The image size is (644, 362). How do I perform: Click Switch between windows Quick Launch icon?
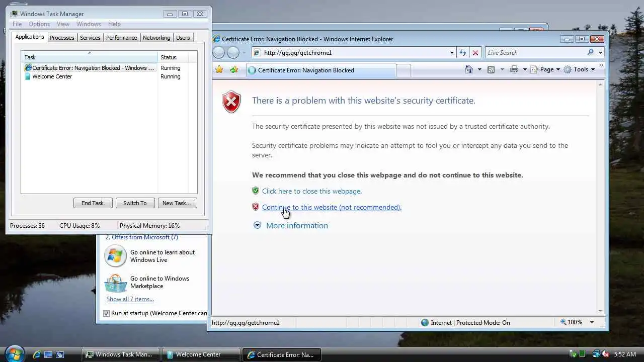(x=60, y=354)
